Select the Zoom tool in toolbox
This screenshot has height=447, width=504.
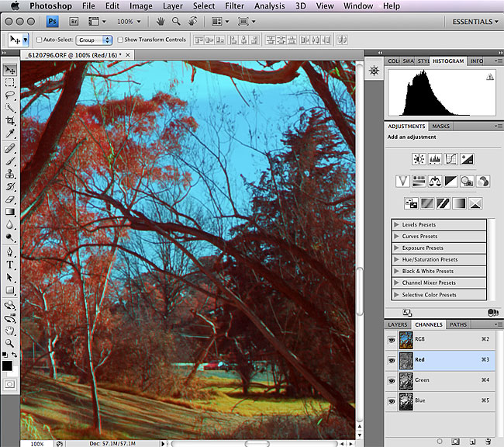pyautogui.click(x=10, y=343)
